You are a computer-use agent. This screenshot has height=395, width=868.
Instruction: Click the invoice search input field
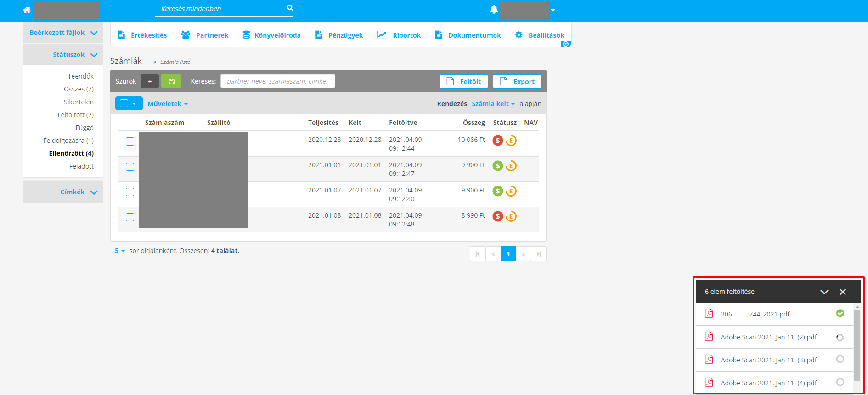click(277, 81)
